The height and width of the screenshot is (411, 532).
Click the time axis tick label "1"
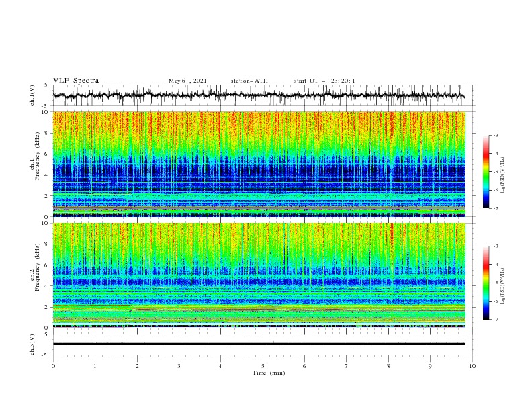95,366
